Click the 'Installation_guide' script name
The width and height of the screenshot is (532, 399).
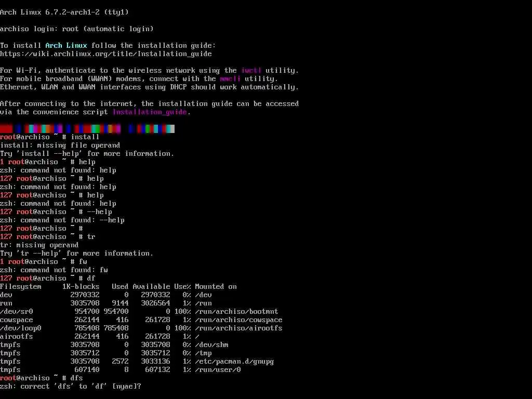(x=150, y=112)
